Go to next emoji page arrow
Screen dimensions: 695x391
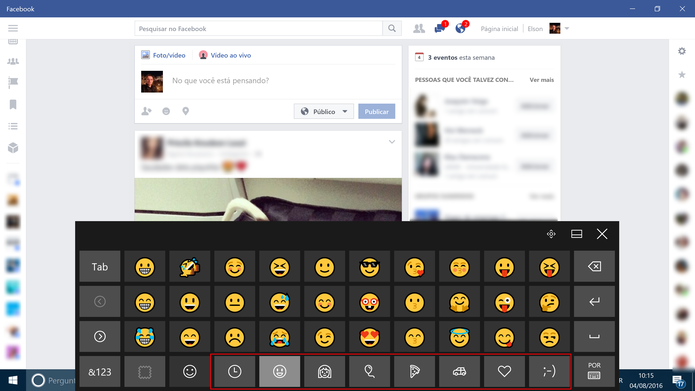100,336
